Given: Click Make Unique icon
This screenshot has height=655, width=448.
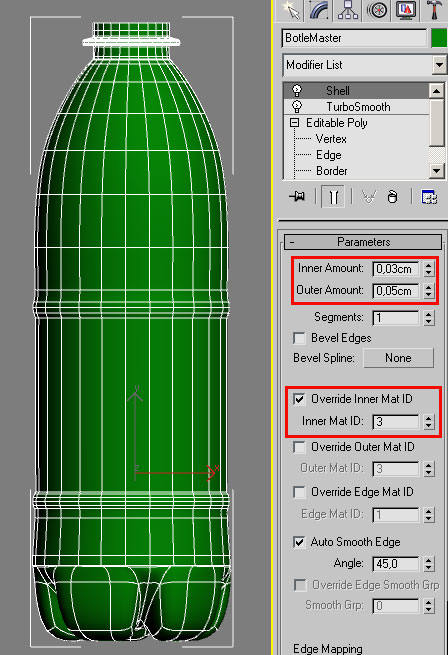Looking at the screenshot, I should coord(369,196).
